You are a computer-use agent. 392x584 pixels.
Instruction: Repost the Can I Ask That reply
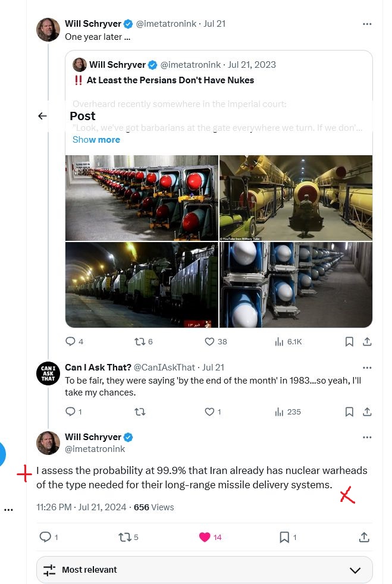pos(140,412)
